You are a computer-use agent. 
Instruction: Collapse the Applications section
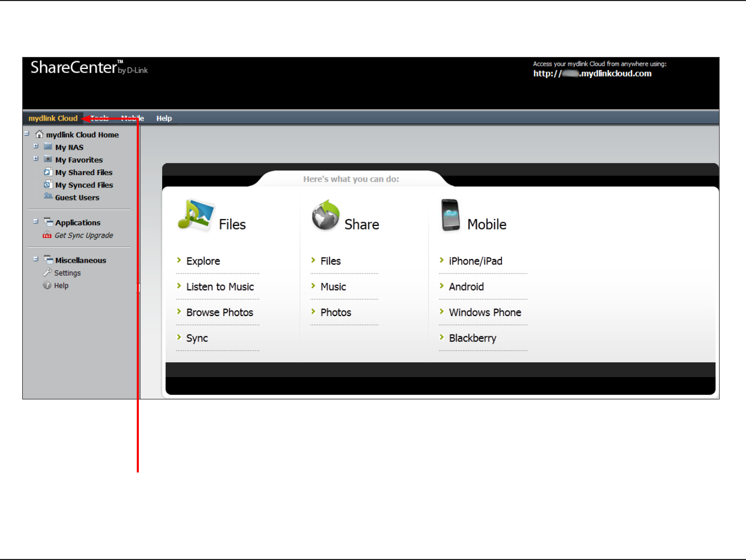36,221
